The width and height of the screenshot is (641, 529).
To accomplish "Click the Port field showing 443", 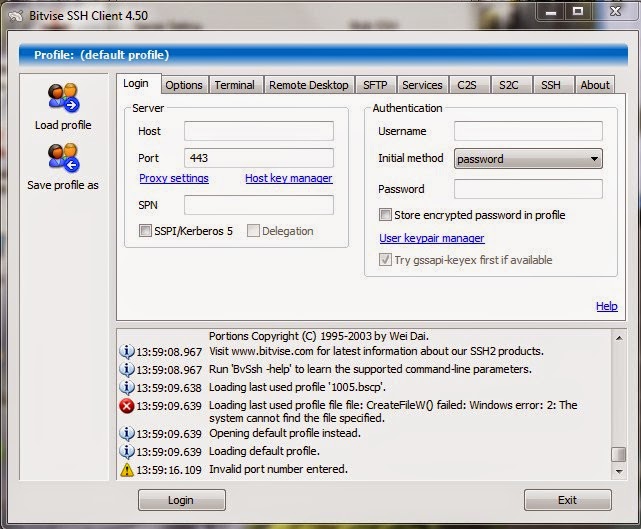I will click(x=259, y=158).
